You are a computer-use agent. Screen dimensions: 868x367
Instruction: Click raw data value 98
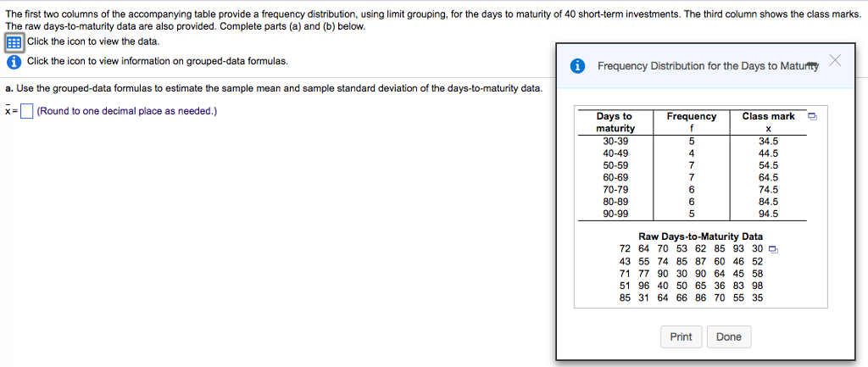click(757, 286)
